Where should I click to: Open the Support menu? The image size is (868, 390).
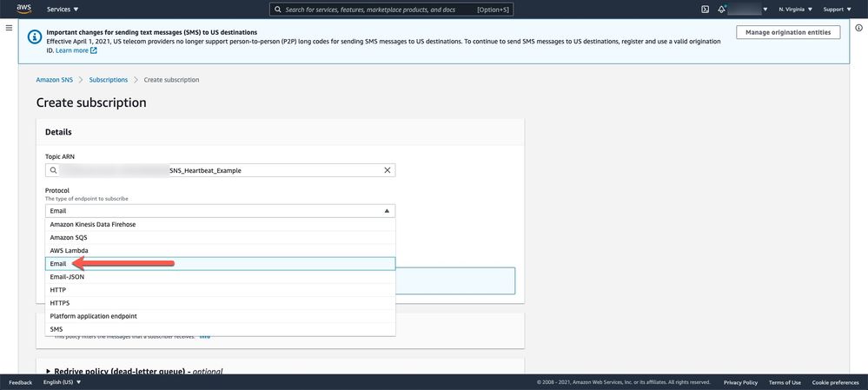[x=837, y=10]
